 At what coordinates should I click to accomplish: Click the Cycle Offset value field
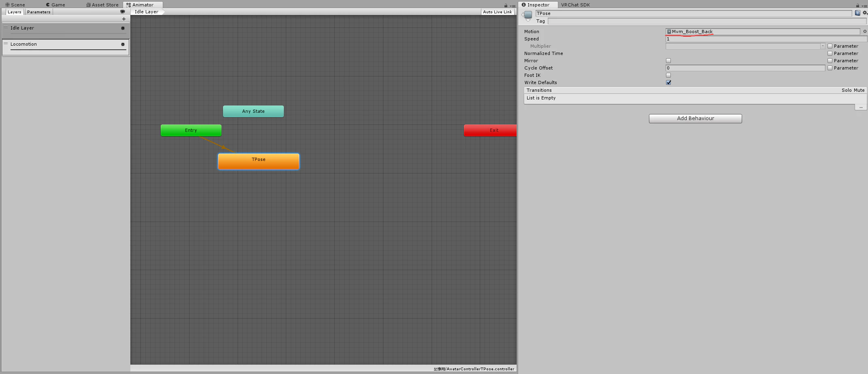click(x=745, y=68)
